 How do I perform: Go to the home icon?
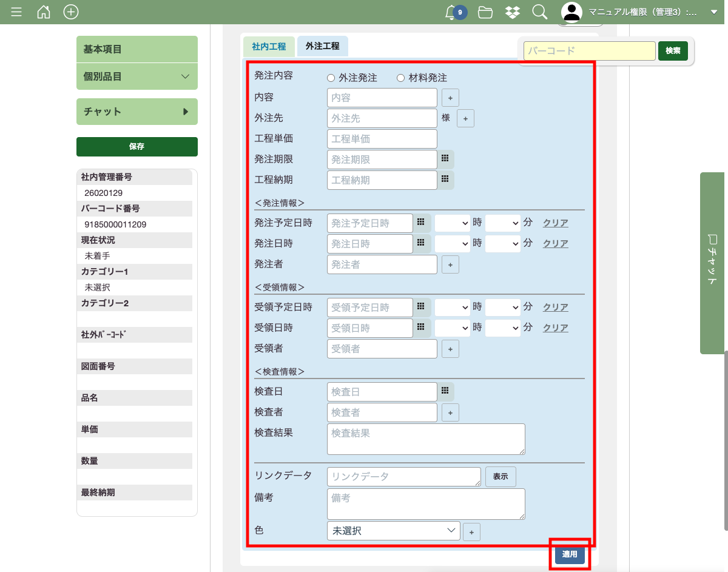click(x=44, y=12)
